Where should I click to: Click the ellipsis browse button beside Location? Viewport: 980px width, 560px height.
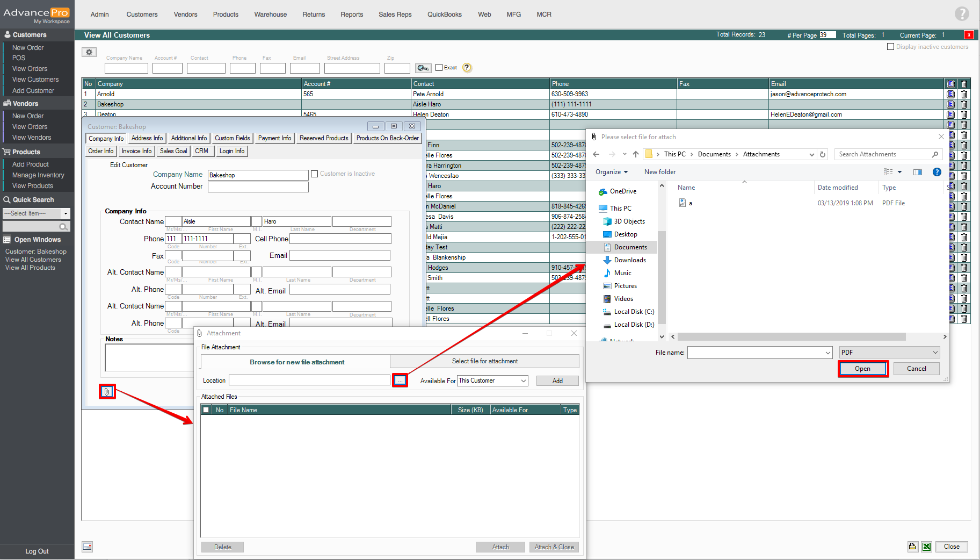[x=400, y=380]
